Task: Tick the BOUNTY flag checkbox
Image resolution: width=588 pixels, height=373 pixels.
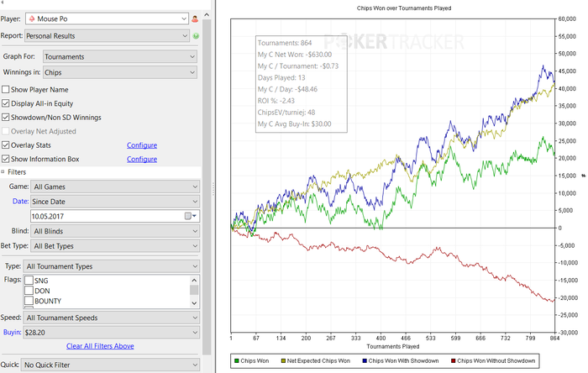Action: pos(29,301)
